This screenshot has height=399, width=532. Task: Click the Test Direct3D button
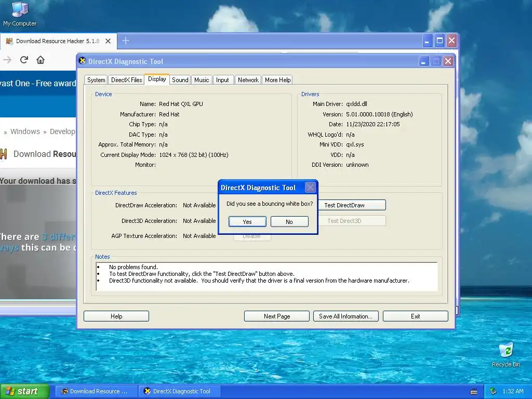click(352, 220)
